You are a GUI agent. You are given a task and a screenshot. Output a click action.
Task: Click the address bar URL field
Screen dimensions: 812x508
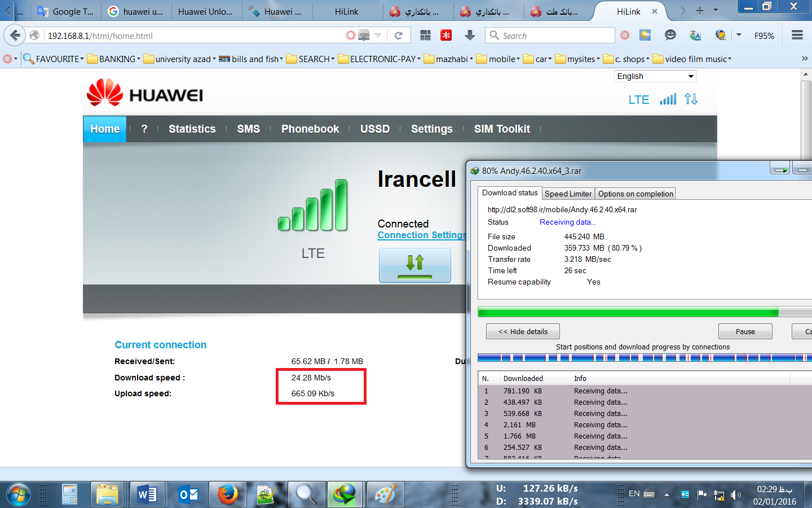point(195,36)
